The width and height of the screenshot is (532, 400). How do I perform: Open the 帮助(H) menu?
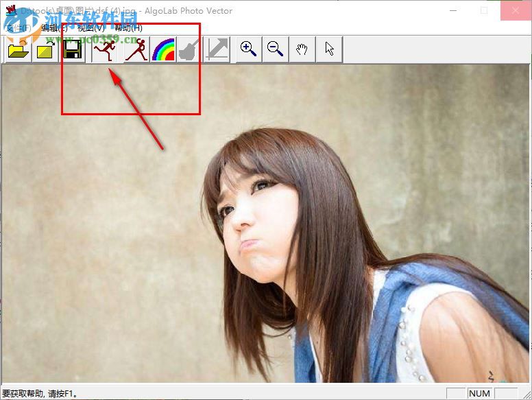[x=129, y=28]
